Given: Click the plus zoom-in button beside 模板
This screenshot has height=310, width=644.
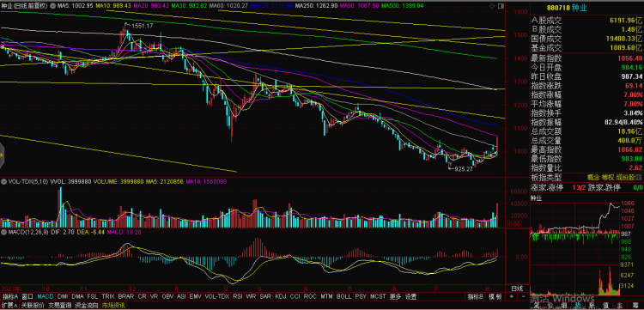Looking at the screenshot, I should click(x=512, y=296).
